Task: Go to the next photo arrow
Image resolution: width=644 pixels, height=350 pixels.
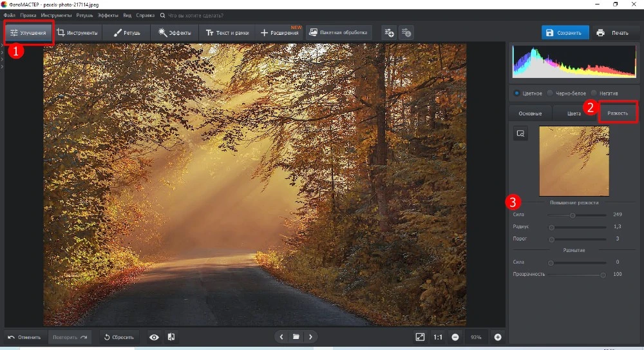Action: coord(310,336)
